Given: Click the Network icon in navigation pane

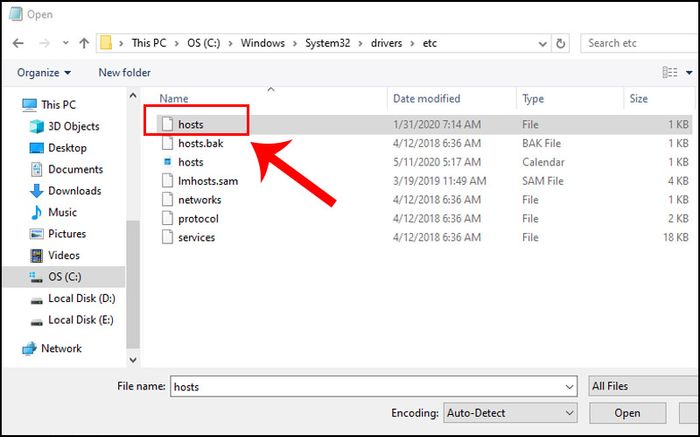Looking at the screenshot, I should [x=27, y=349].
